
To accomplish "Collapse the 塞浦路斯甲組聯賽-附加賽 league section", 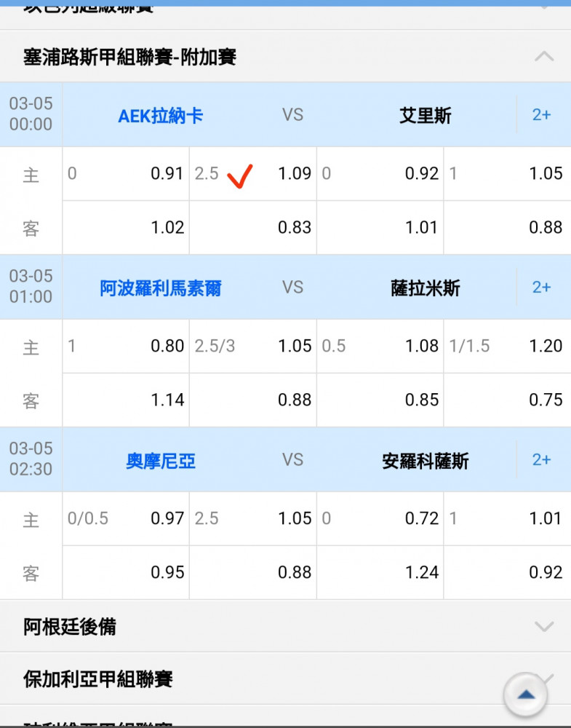I will coord(543,57).
